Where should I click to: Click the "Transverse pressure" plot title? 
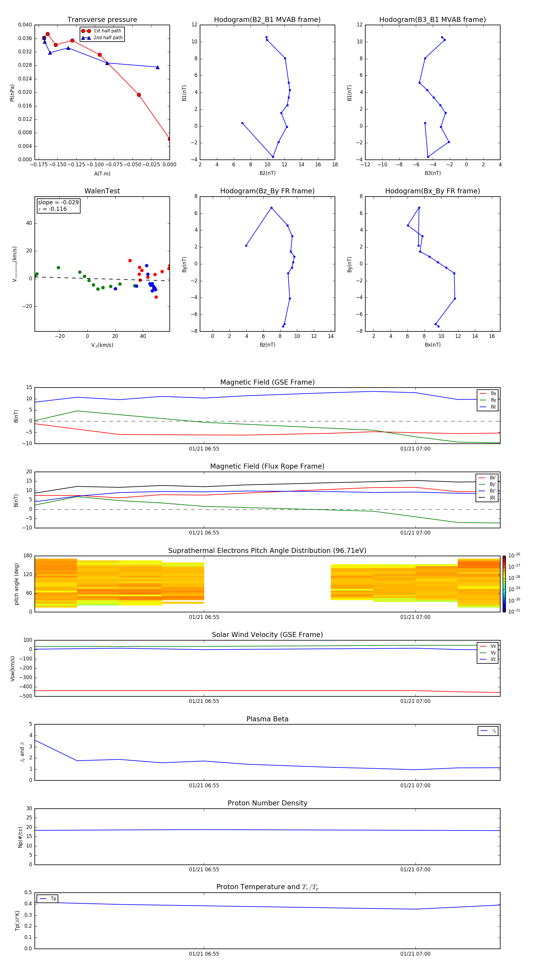(102, 20)
